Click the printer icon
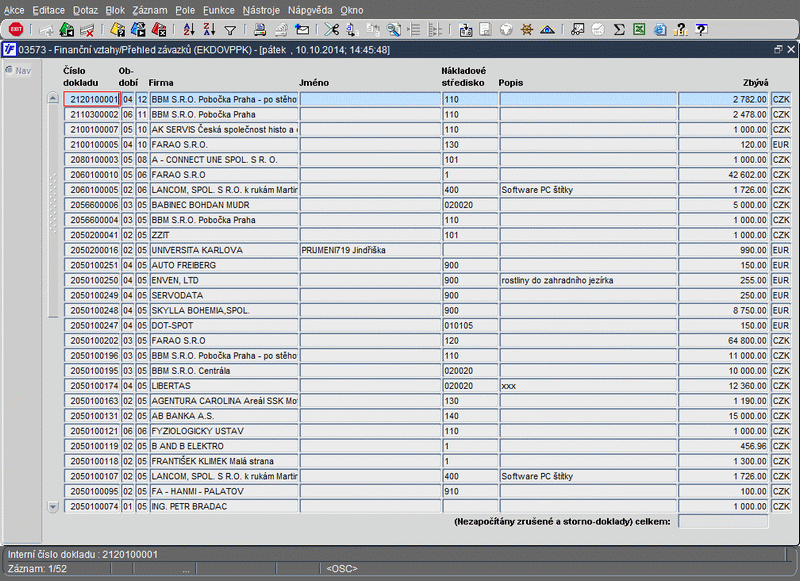800x581 pixels. pyautogui.click(x=260, y=30)
